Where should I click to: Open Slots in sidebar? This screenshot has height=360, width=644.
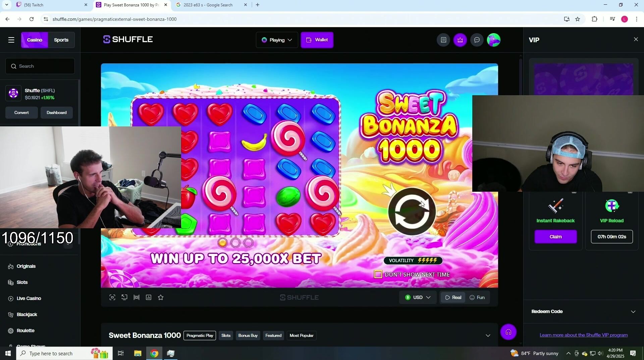22,282
